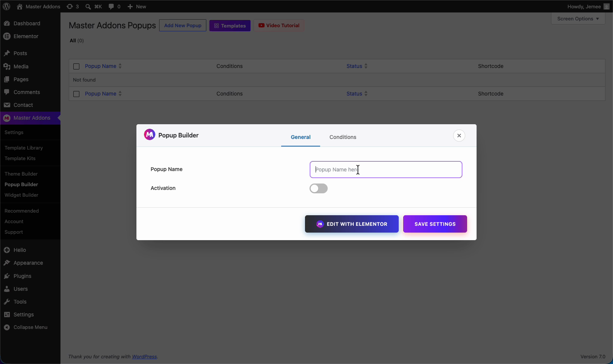Click the user avatar next to Howdy, Jemee
Image resolution: width=613 pixels, height=364 pixels.
[607, 6]
